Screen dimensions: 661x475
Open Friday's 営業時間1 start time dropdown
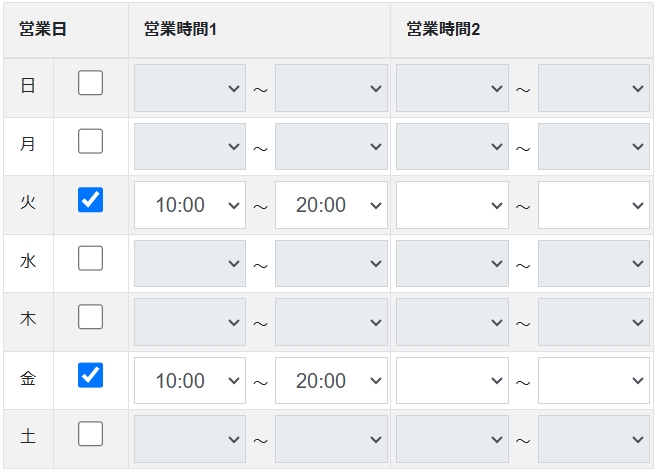190,381
